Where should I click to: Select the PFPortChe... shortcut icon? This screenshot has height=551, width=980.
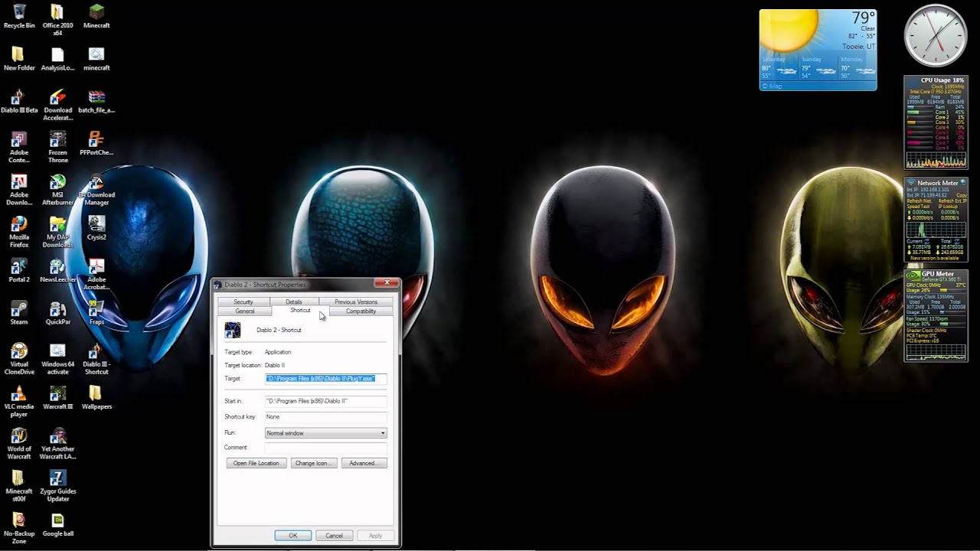[x=96, y=143]
